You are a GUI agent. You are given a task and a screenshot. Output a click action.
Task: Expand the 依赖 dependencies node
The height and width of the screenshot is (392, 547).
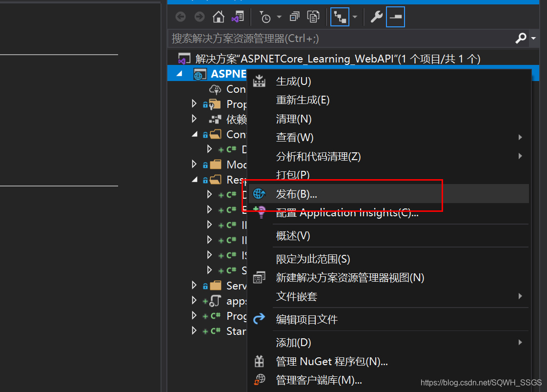194,119
